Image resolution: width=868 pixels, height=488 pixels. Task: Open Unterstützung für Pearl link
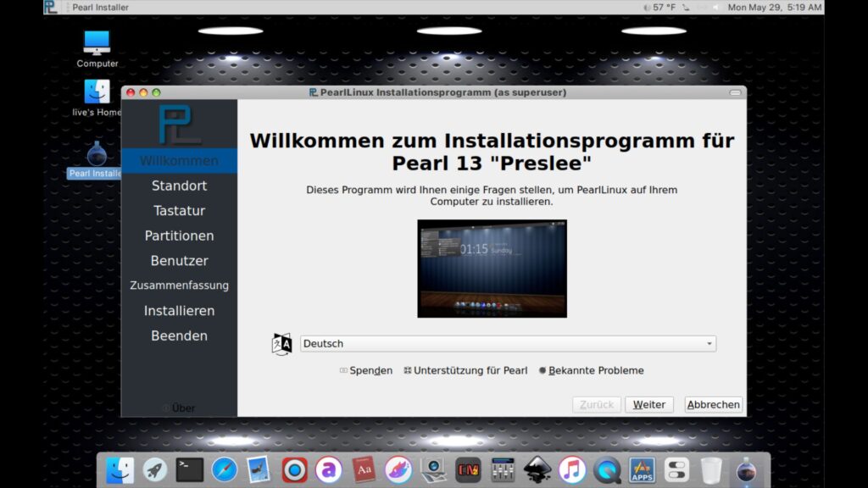465,371
